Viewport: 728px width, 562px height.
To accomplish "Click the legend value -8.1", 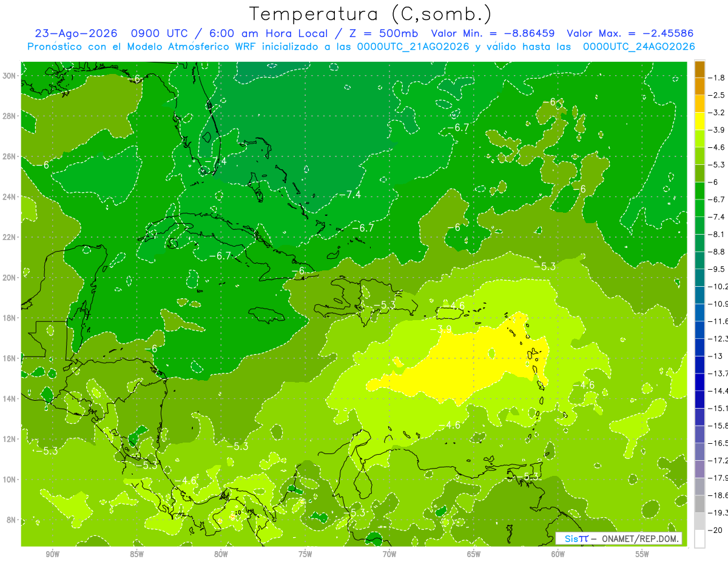I will pos(717,234).
